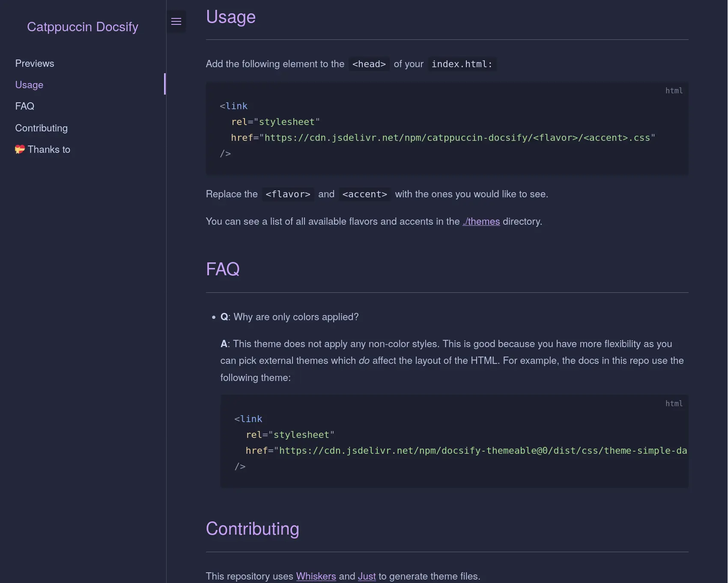The height and width of the screenshot is (583, 728).
Task: Open Contributing in the sidebar navigation
Action: [42, 128]
